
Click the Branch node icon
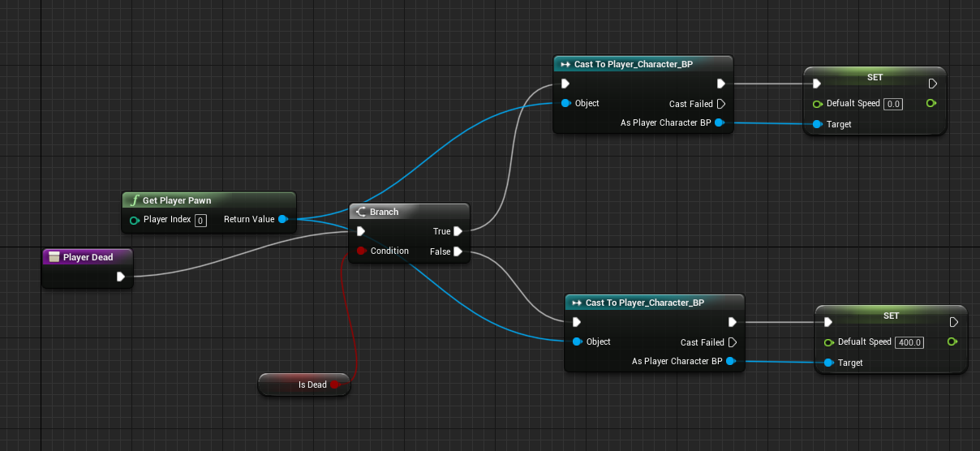pyautogui.click(x=361, y=212)
